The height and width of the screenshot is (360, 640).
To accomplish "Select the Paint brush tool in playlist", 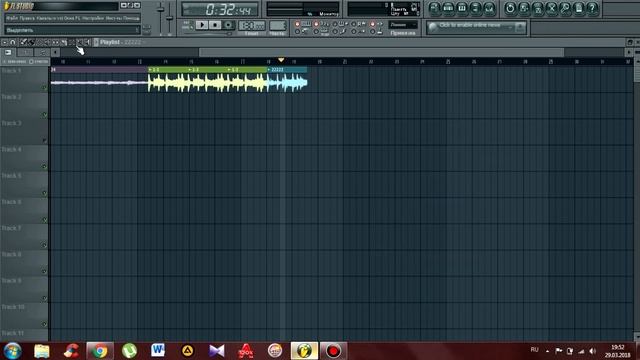I will coord(31,42).
